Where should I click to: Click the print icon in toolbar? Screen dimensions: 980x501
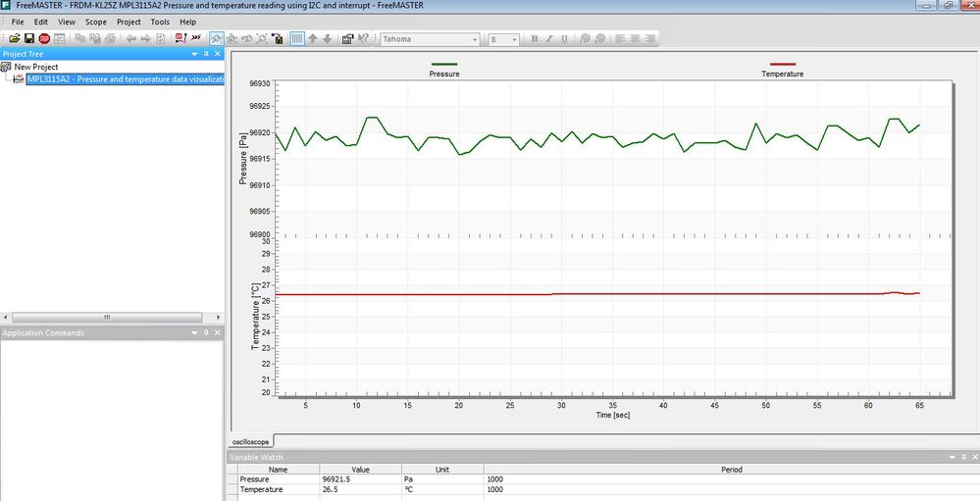click(110, 39)
